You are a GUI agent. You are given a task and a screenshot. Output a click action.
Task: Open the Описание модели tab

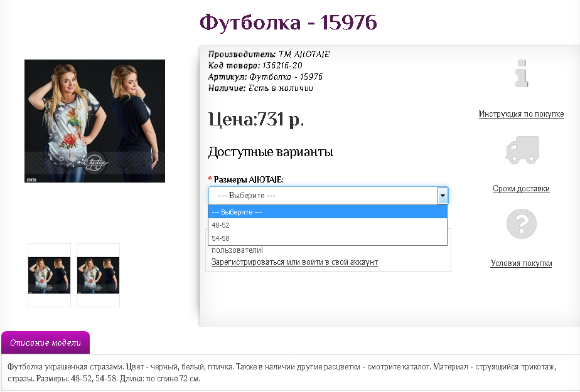tap(45, 342)
